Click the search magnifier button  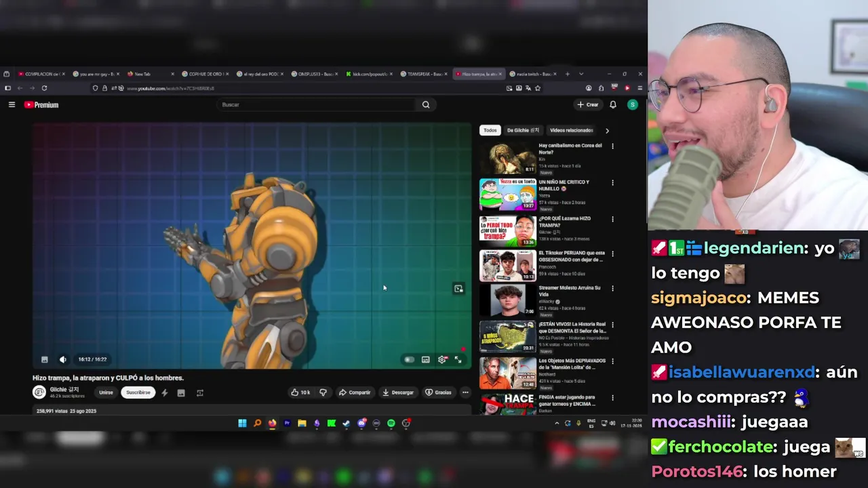426,104
